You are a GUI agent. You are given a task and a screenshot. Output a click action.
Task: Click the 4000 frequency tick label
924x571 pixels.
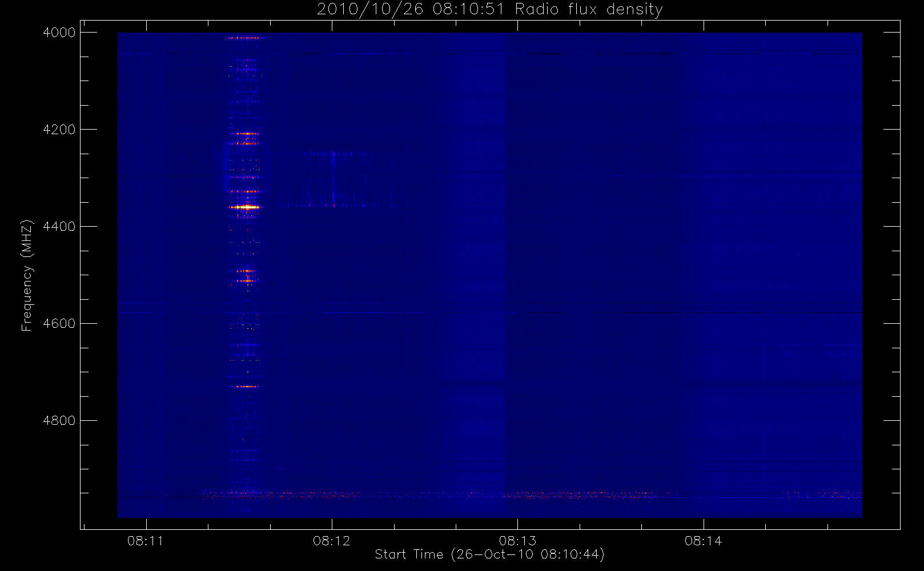click(59, 33)
